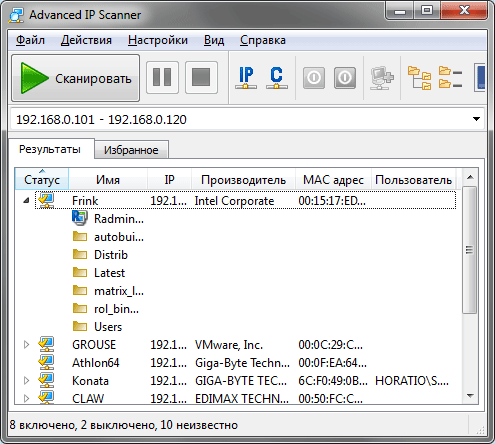495x444 pixels.
Task: Sort by the MAC адрес column header
Action: click(333, 179)
